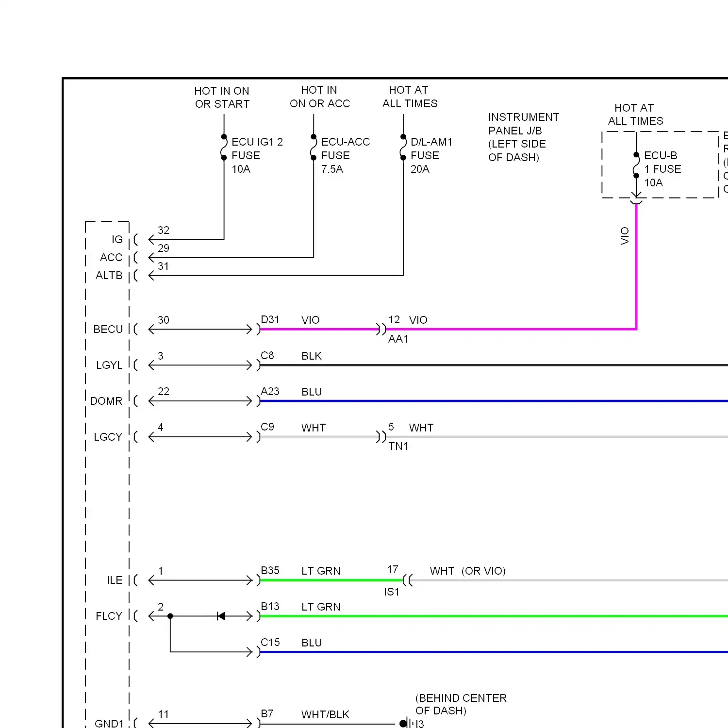This screenshot has height=728, width=728.
Task: Select connector label C15
Action: pos(270,642)
